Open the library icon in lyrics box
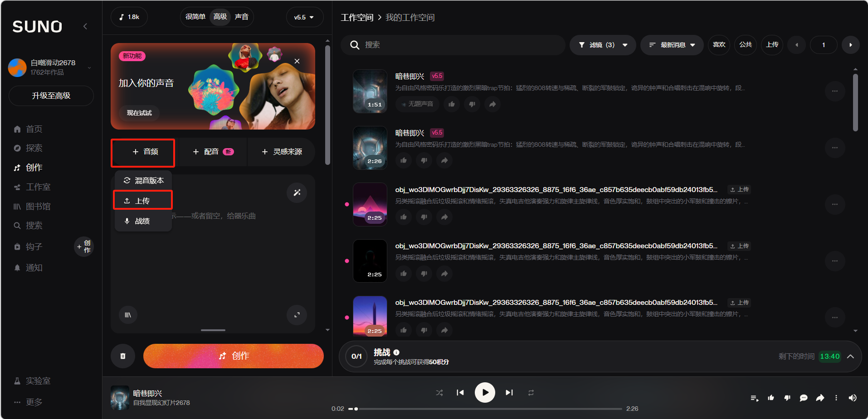This screenshot has height=419, width=868. [x=128, y=315]
